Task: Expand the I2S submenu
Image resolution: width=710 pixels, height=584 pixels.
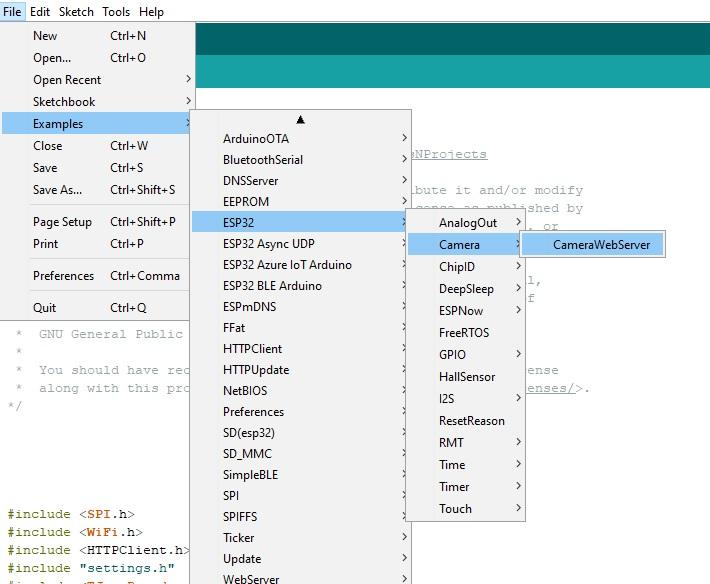Action: 465,399
